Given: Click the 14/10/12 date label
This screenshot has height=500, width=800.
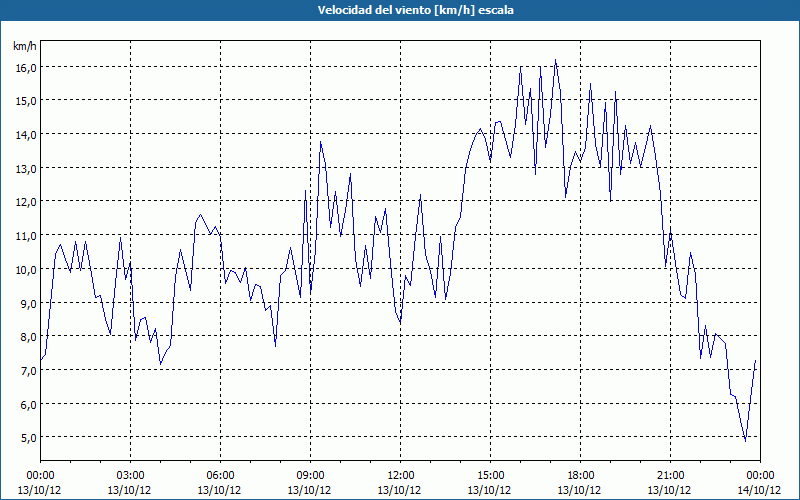Looking at the screenshot, I should (x=759, y=490).
